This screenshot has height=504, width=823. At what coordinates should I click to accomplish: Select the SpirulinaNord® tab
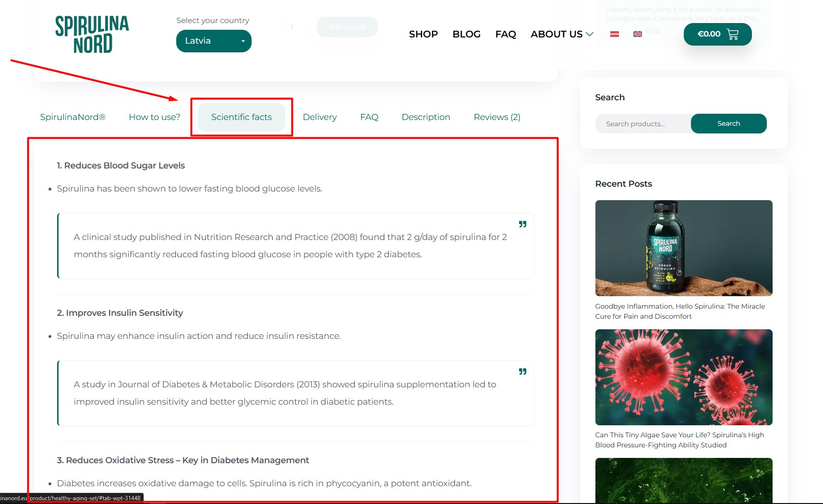[73, 117]
